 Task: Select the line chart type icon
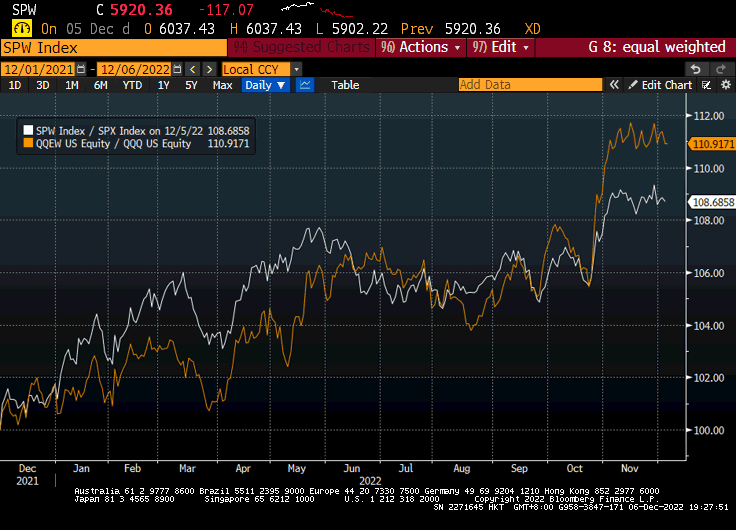coord(305,85)
